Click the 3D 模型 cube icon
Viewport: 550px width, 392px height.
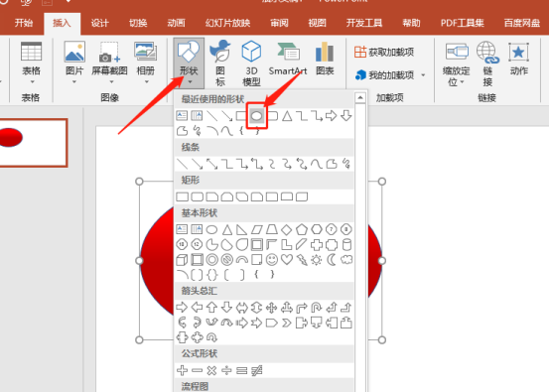(251, 52)
